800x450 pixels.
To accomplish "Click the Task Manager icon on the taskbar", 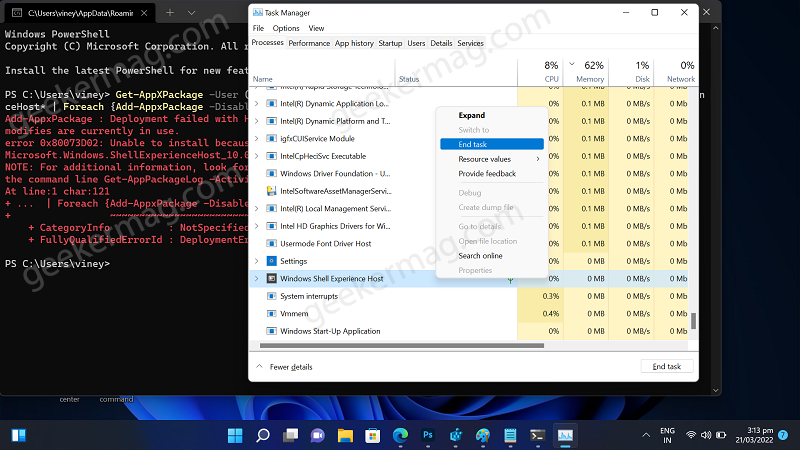I will pyautogui.click(x=565, y=435).
